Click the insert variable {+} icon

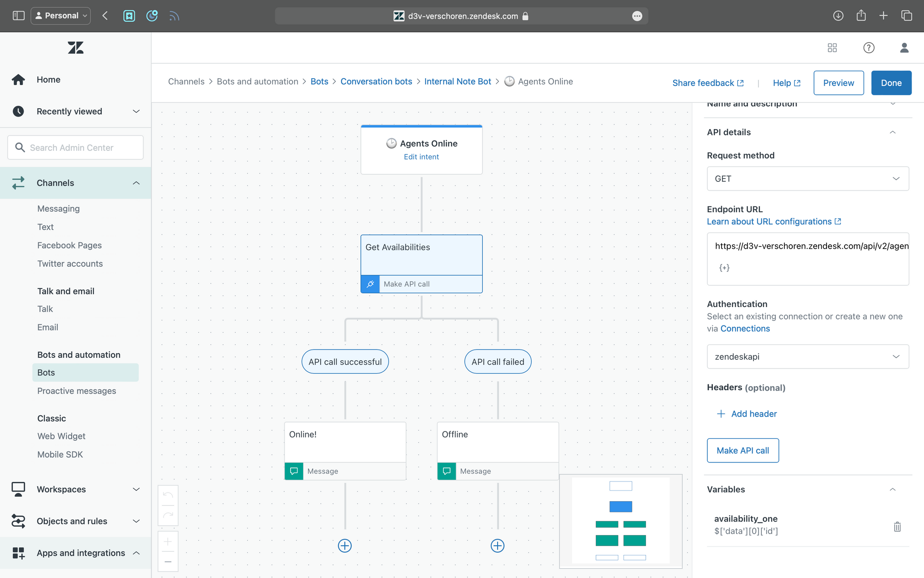click(x=724, y=268)
